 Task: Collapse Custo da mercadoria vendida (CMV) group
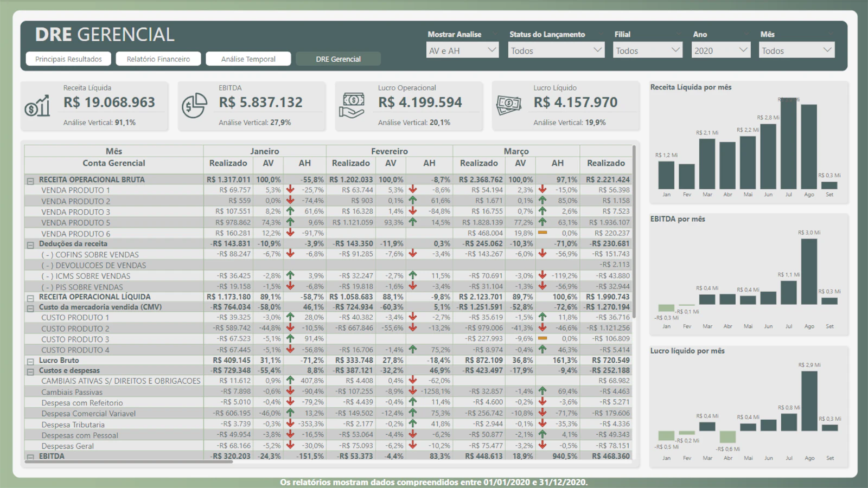click(x=30, y=309)
